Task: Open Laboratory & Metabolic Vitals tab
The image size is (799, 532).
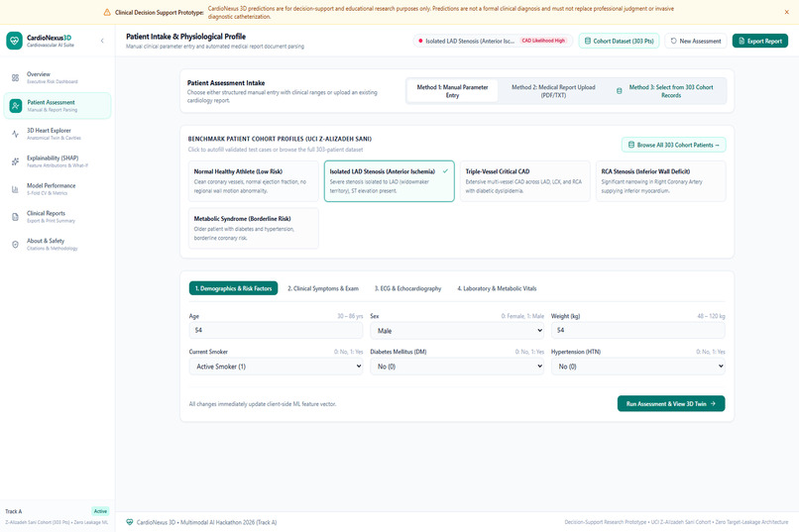Action: click(x=497, y=288)
